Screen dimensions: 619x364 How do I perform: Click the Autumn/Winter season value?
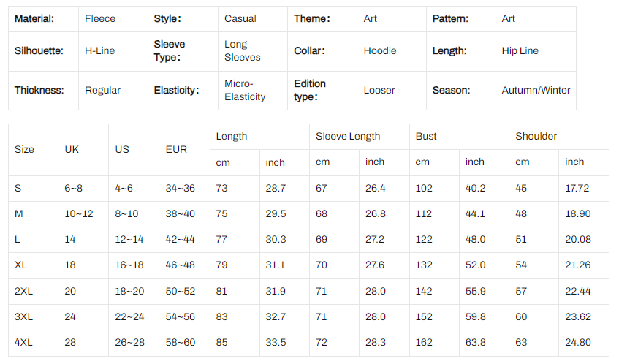pos(536,90)
